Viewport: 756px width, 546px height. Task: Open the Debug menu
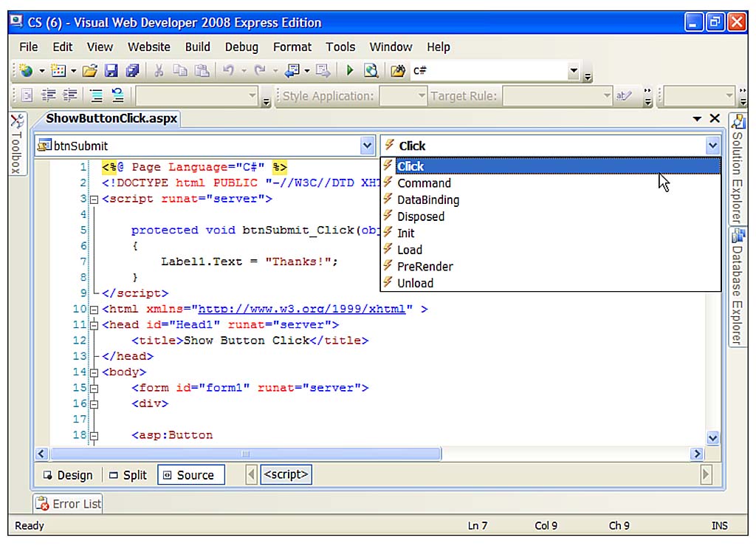point(241,47)
